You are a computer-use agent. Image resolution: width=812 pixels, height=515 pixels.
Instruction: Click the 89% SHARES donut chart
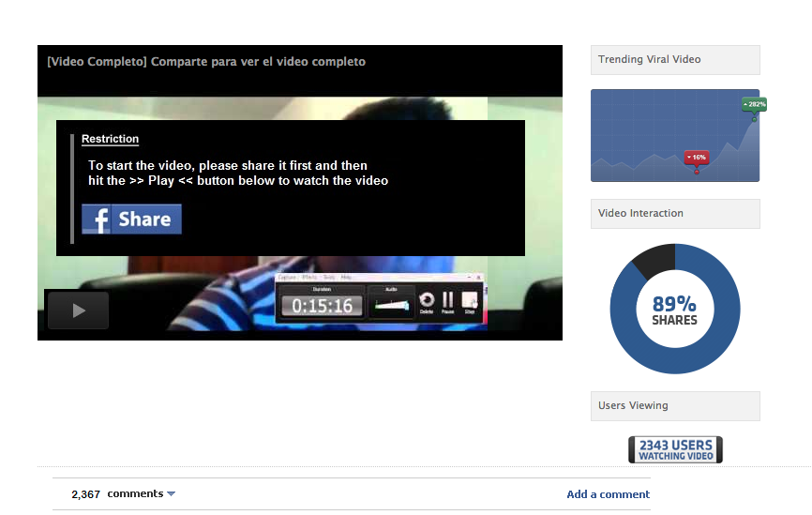coord(675,309)
